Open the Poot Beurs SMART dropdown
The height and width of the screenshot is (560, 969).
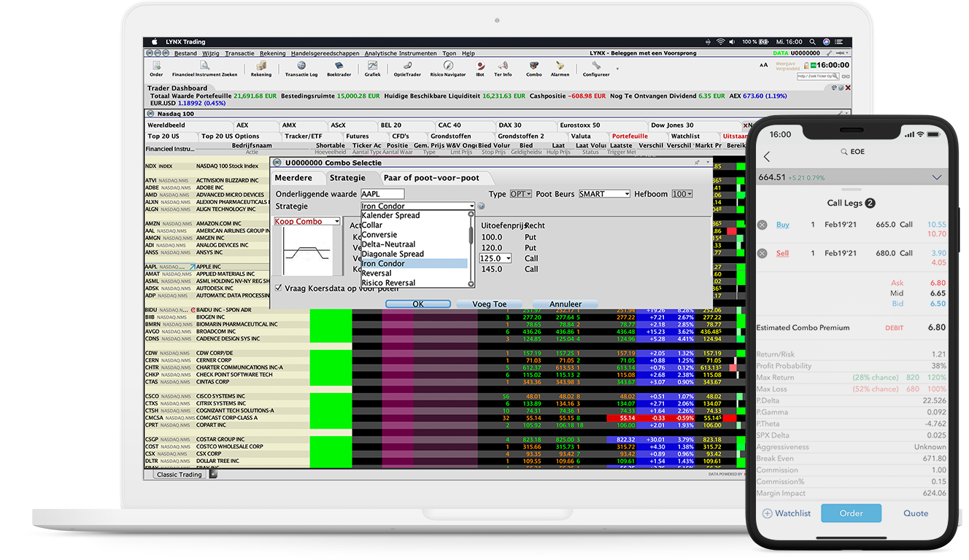coord(604,194)
